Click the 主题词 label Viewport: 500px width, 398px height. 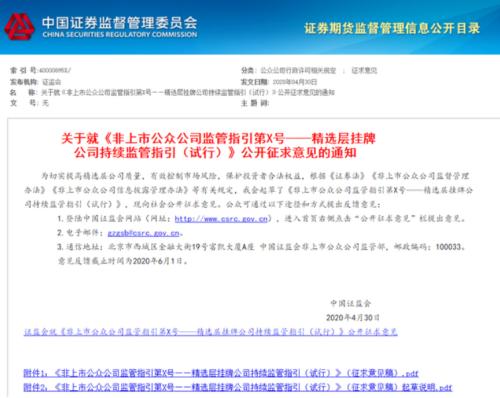click(255, 103)
